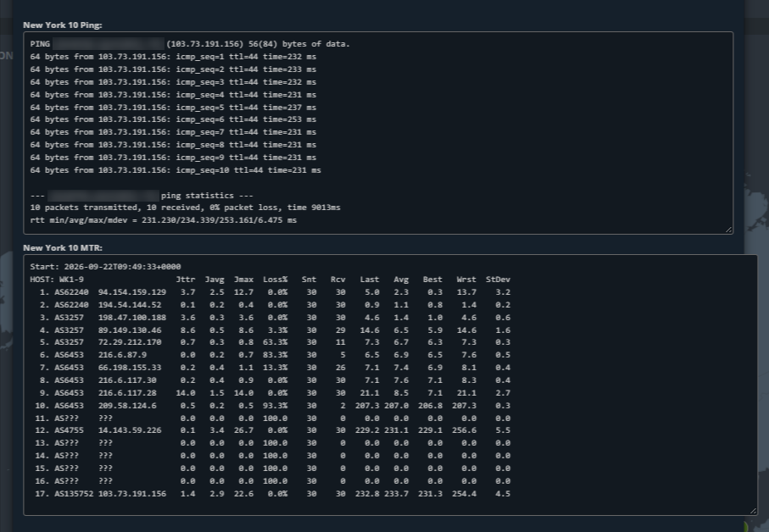Viewport: 769px width, 532px height.
Task: Click hop 6 address 216.6.87.9
Action: (122, 355)
